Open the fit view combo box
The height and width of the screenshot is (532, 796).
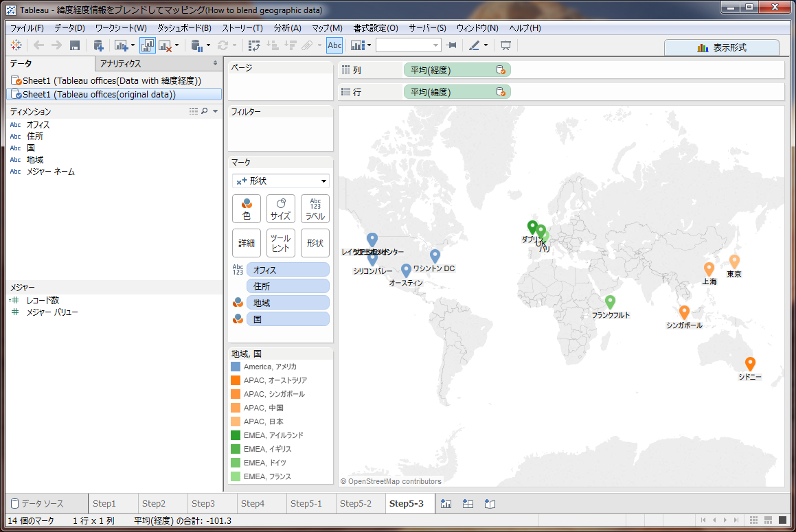pos(408,45)
